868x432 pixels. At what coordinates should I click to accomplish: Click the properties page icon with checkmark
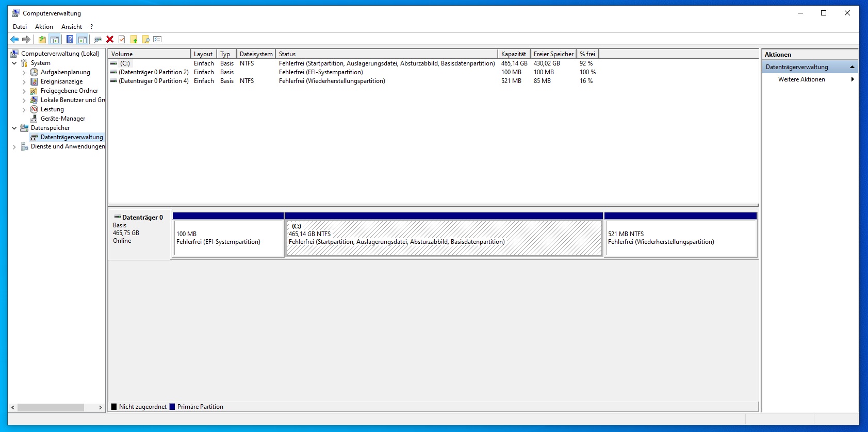(x=122, y=39)
